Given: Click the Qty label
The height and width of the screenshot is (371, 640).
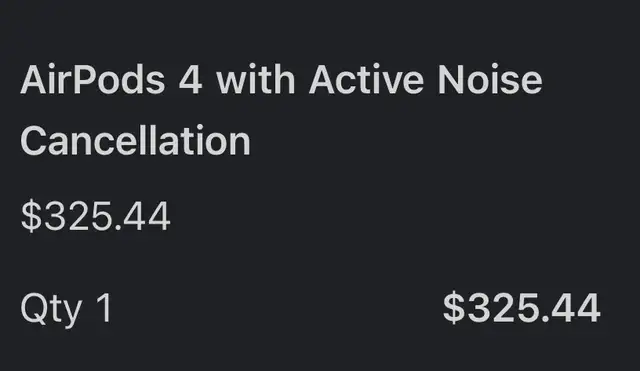Looking at the screenshot, I should pyautogui.click(x=51, y=309).
